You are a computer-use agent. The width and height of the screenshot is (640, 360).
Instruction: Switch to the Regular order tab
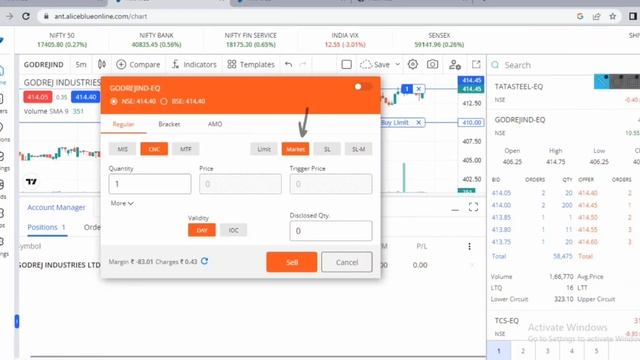pyautogui.click(x=123, y=124)
